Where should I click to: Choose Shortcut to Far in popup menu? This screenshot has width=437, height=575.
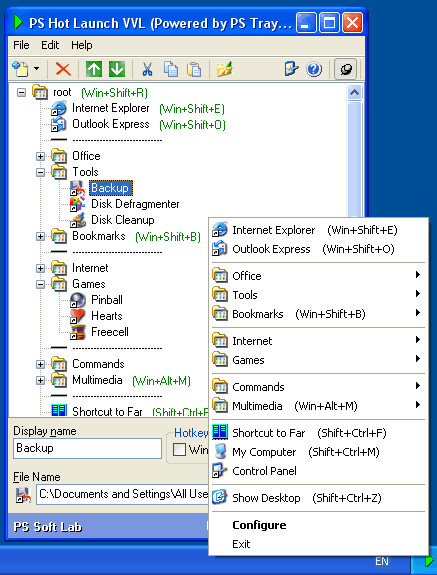pyautogui.click(x=318, y=433)
